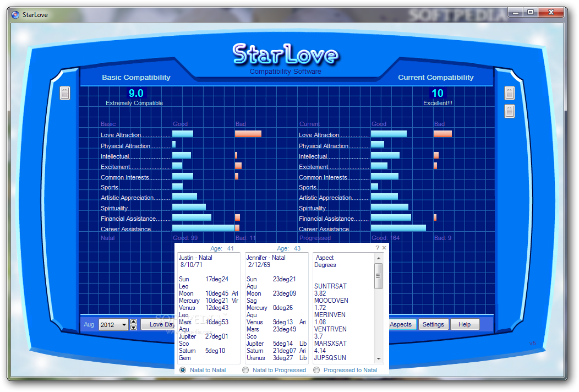Image resolution: width=579 pixels, height=392 pixels.
Task: Click Jennifer's birth date 2/12/69
Action: (259, 264)
